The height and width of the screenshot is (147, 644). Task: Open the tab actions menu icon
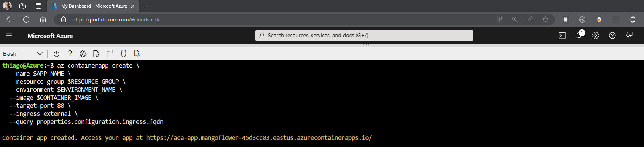point(38,6)
